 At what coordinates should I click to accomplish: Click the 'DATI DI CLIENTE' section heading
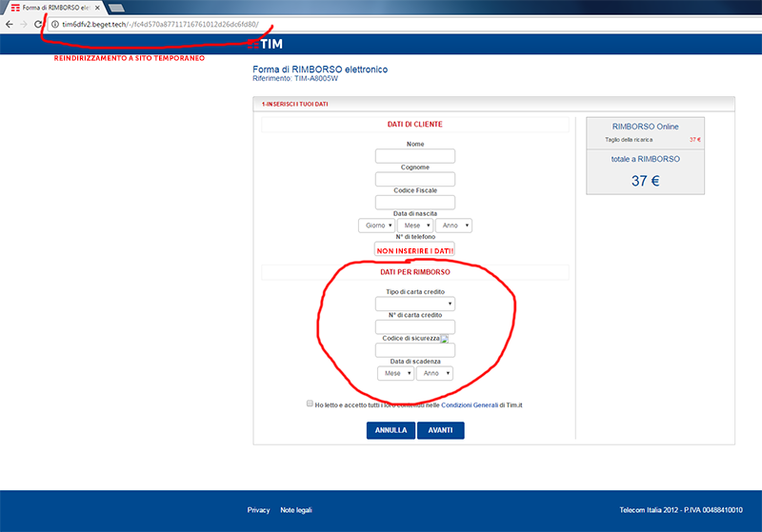coord(415,125)
